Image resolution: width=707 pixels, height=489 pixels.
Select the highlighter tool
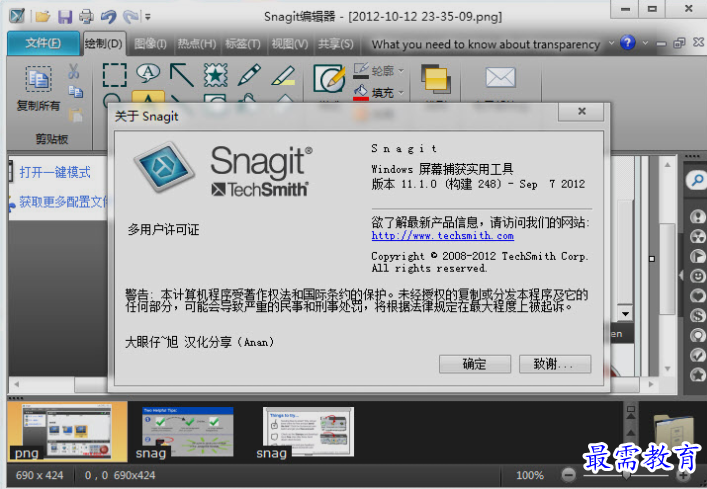pyautogui.click(x=284, y=75)
